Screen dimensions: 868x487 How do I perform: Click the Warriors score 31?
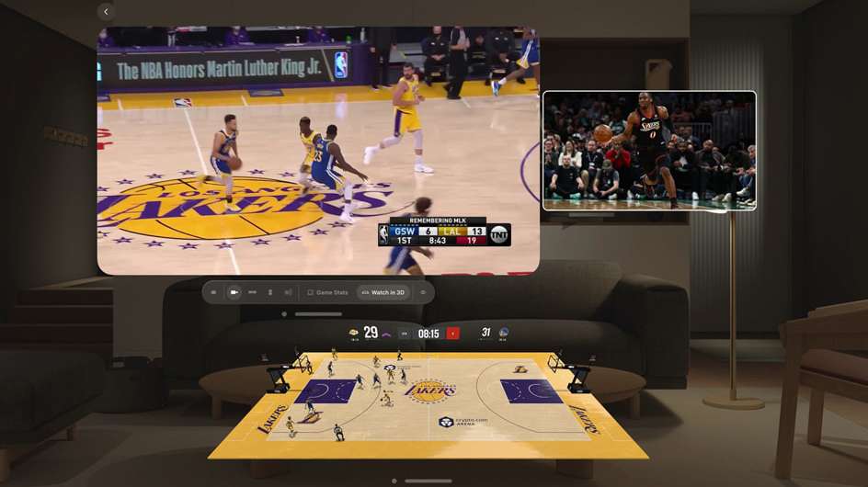click(x=486, y=333)
